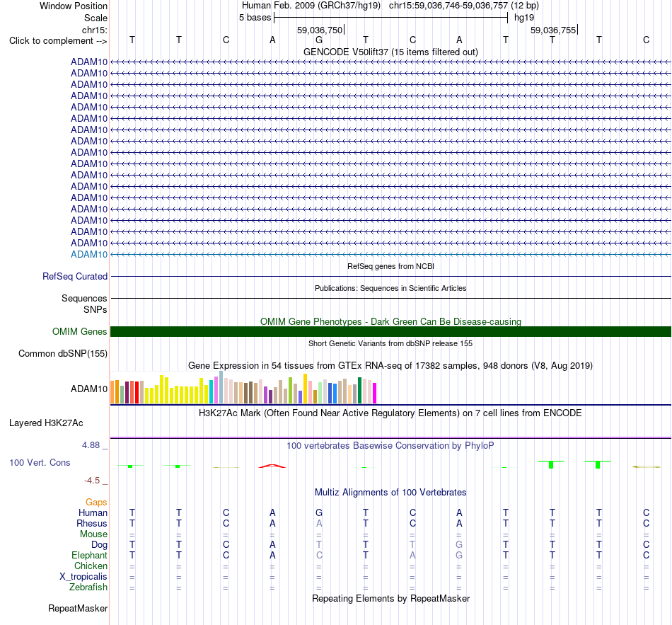
Task: Click the Chicken alignment row label
Action: [x=91, y=566]
